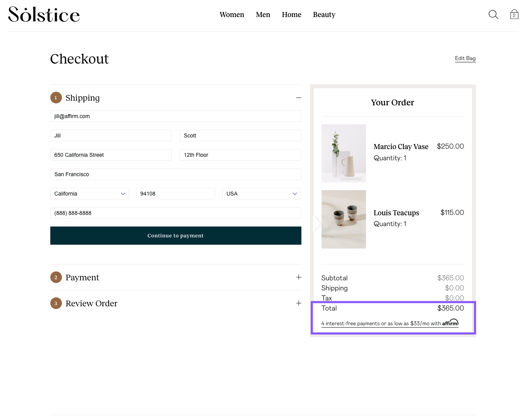Open the Beauty category menu
The image size is (532, 417).
324,15
